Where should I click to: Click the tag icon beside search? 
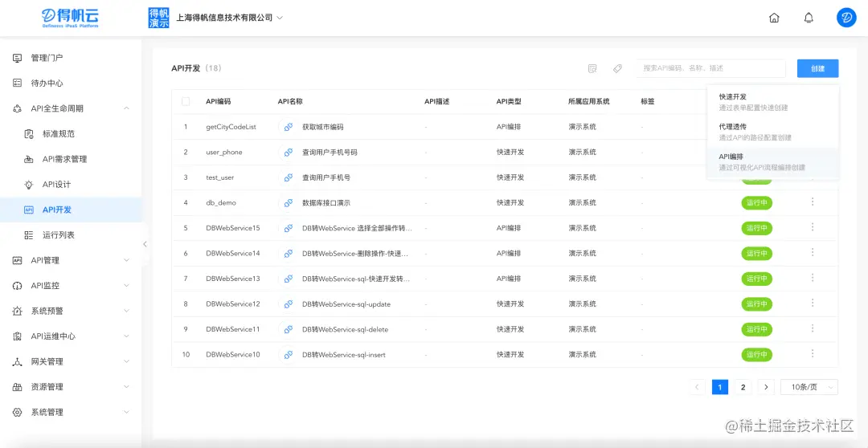tap(617, 68)
